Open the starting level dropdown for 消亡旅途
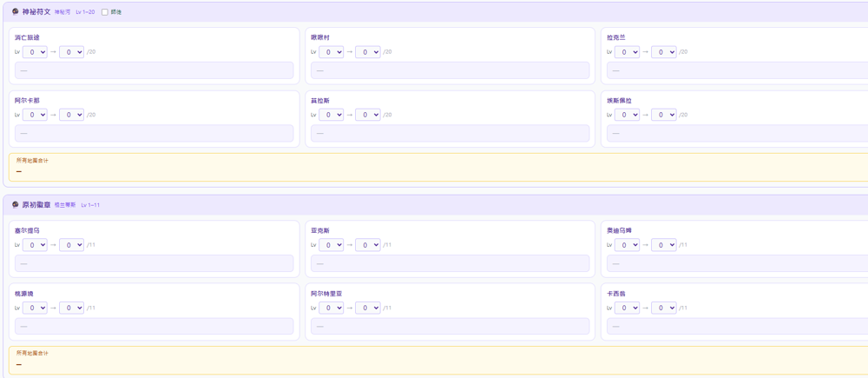Viewport: 868px width, 378px height. point(35,51)
